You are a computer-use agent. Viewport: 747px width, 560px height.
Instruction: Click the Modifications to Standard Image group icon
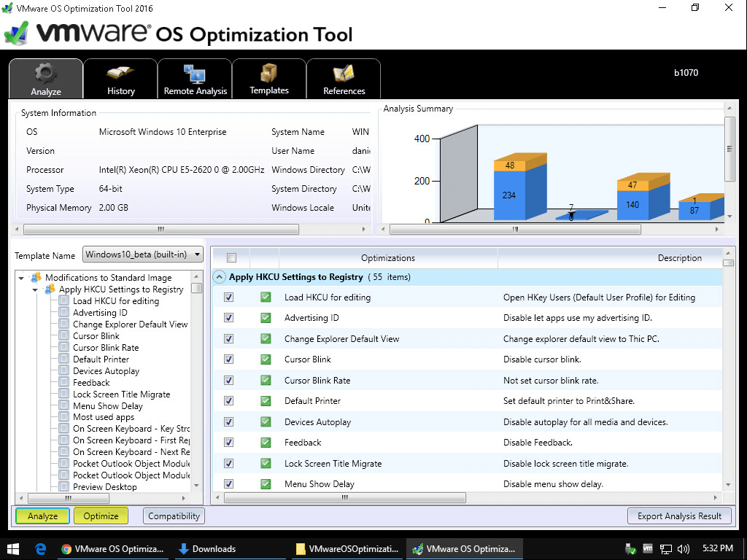click(x=35, y=278)
